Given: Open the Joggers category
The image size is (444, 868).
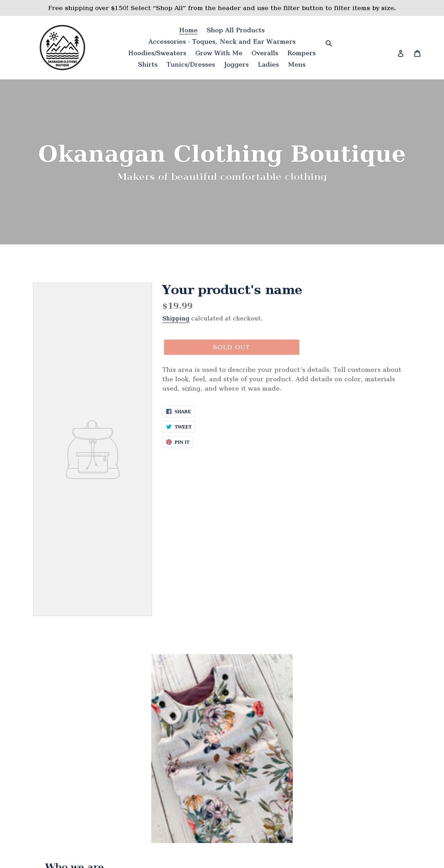Looking at the screenshot, I should tap(236, 65).
